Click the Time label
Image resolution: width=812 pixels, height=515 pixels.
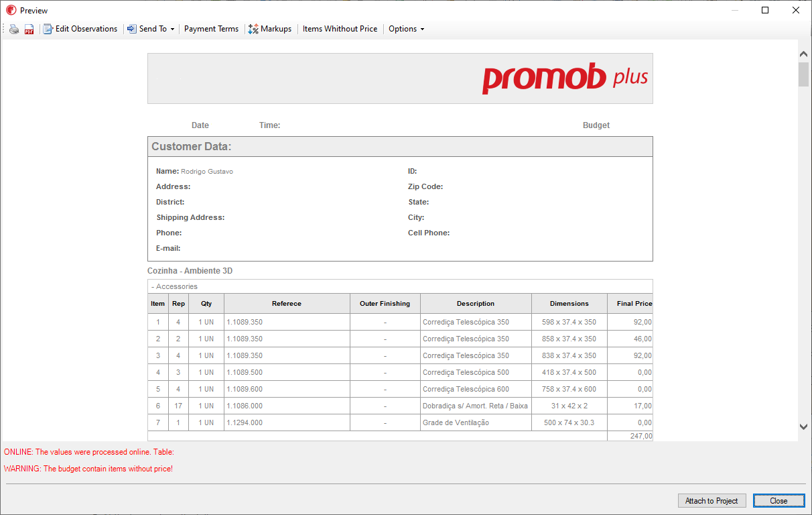269,125
